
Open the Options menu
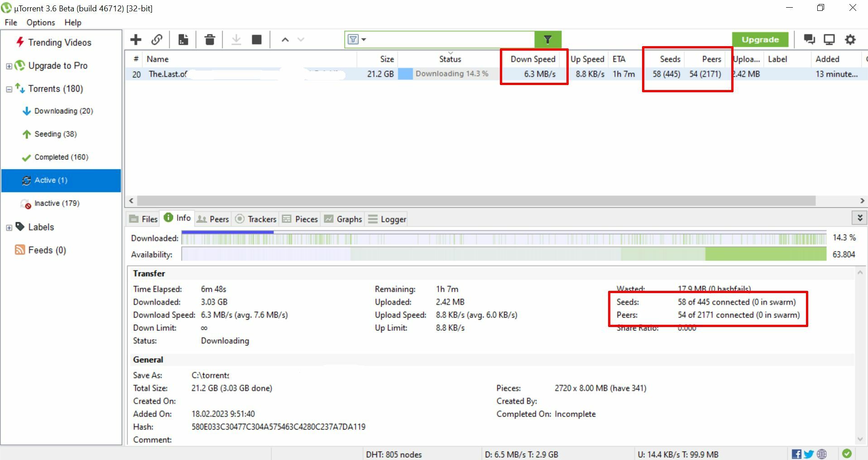tap(41, 23)
